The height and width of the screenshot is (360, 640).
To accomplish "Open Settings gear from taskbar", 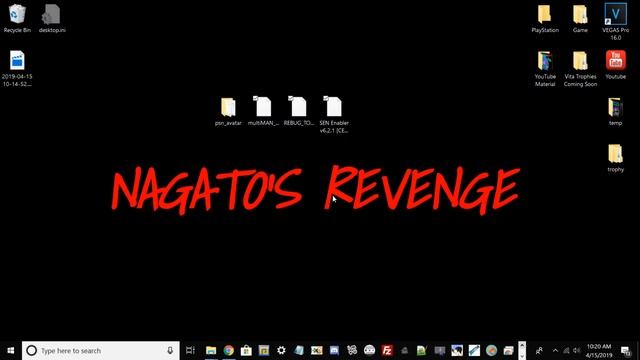I will pyautogui.click(x=281, y=350).
